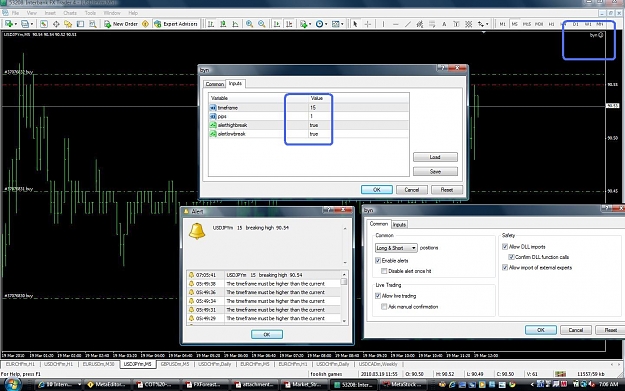625x391 pixels.
Task: Click OK in the Alert dialog
Action: (x=267, y=334)
